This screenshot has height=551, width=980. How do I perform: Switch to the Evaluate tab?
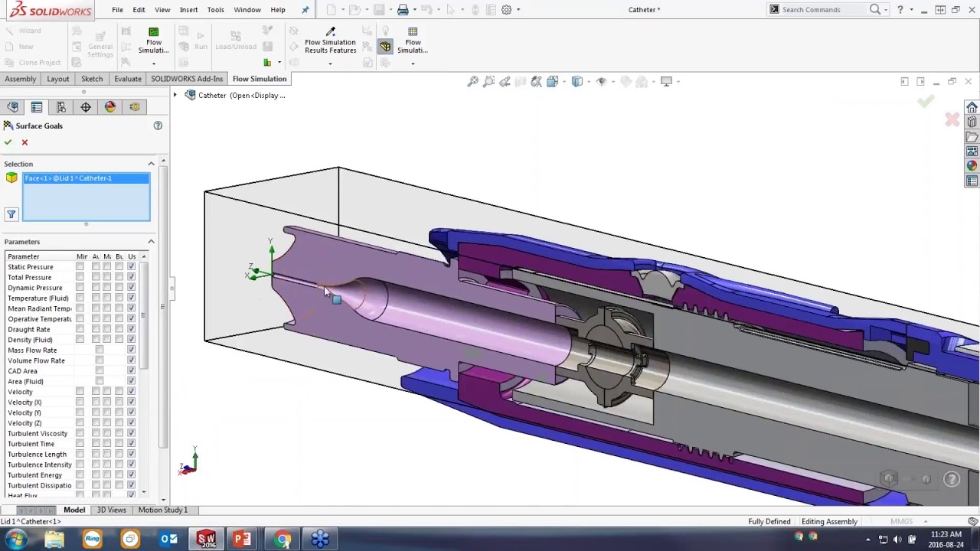128,79
